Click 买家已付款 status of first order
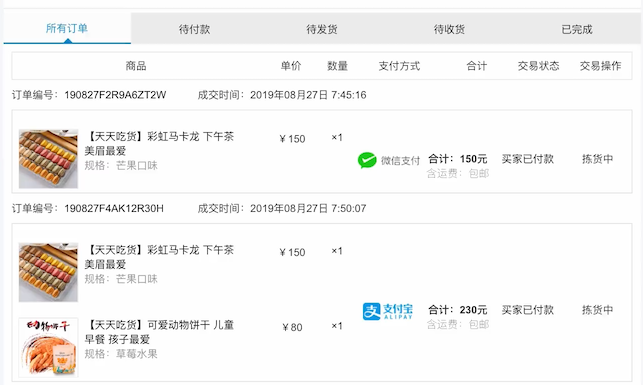The image size is (643, 385). 528,159
